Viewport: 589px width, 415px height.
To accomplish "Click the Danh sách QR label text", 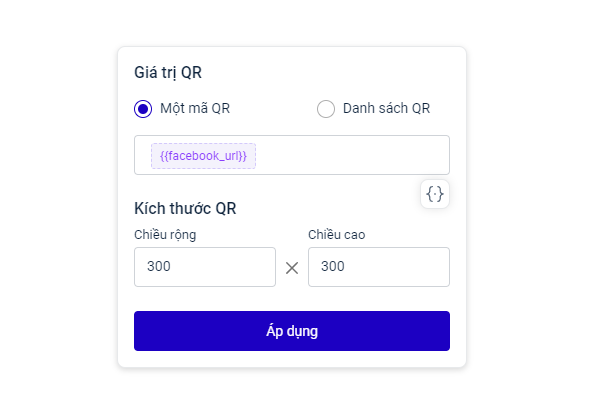I will click(386, 108).
